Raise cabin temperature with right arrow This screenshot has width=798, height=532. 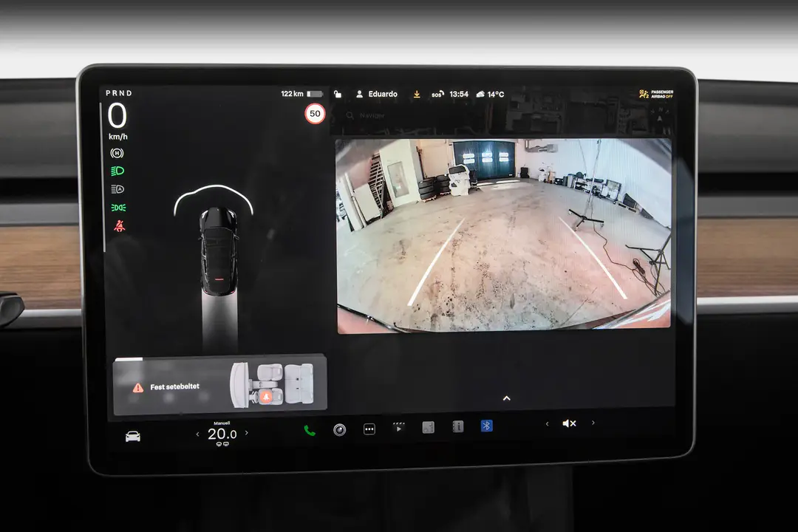(x=247, y=433)
